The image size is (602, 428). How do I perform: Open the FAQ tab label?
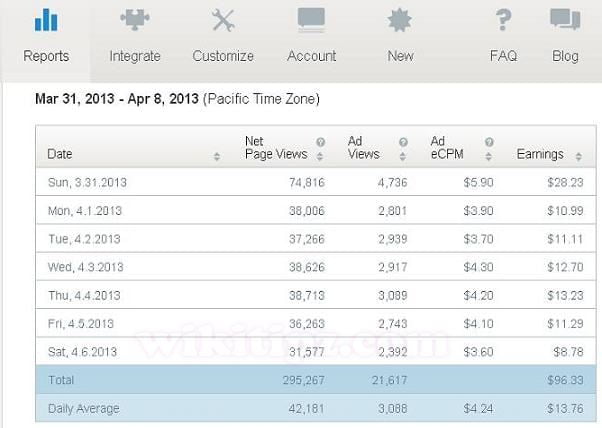503,56
